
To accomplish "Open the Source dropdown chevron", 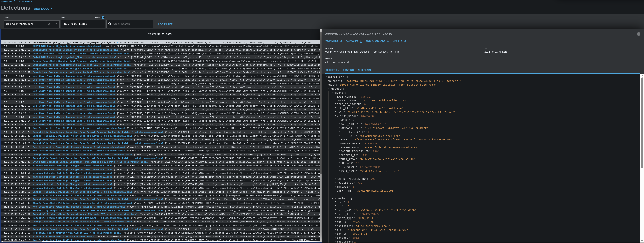I will tap(56, 24).
